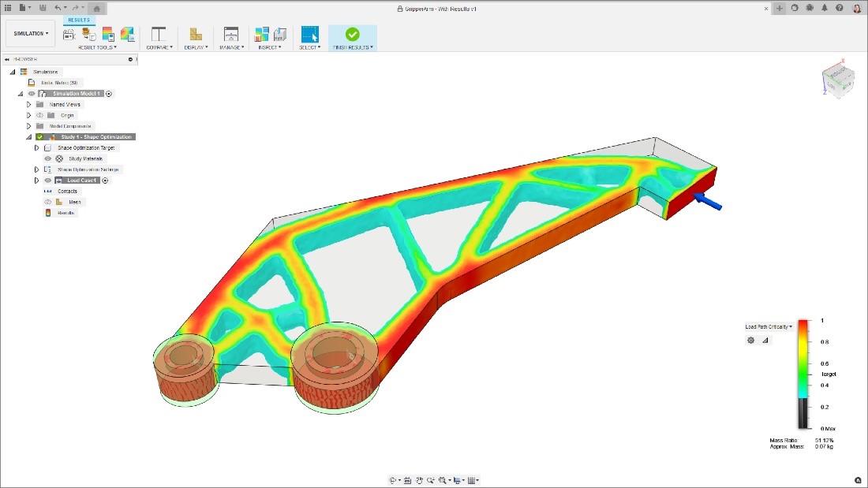Screen dimensions: 868x488
Task: Open the Load Path Criticality dropdown
Action: 769,326
